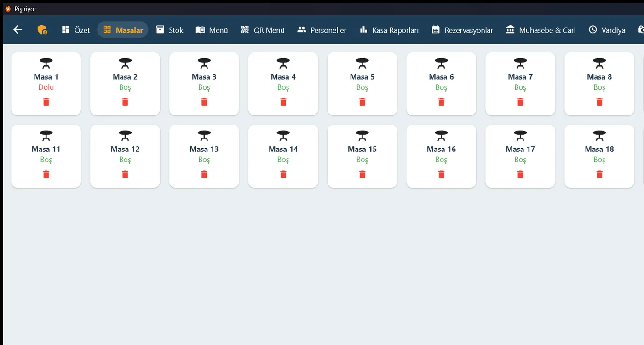Switch to the Rezervasyonlar tab

point(462,30)
